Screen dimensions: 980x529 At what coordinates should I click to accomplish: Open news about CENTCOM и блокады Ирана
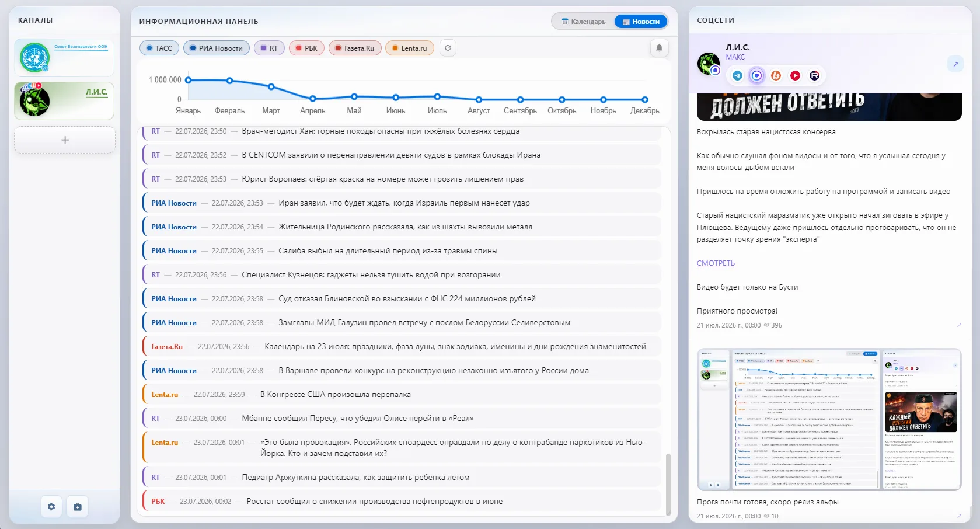tap(402, 155)
